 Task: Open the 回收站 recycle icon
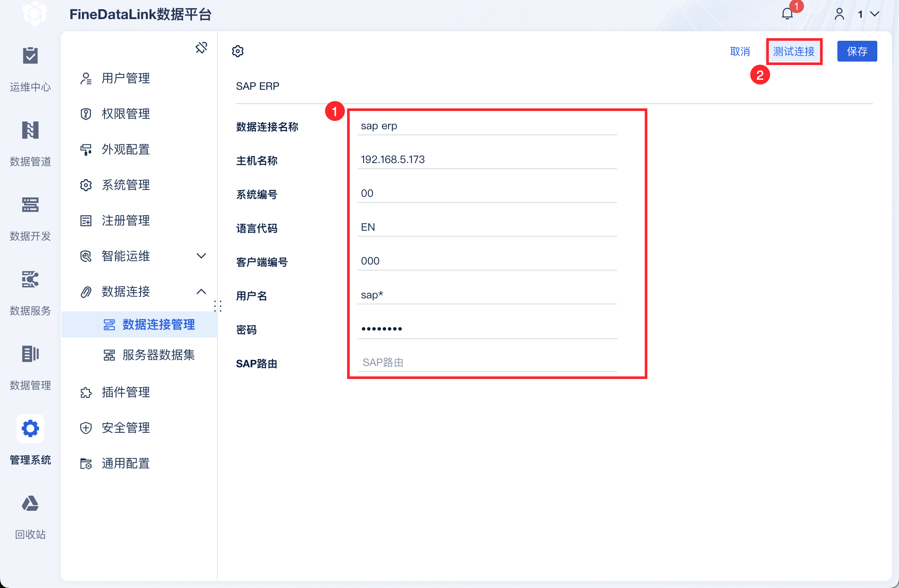tap(30, 503)
